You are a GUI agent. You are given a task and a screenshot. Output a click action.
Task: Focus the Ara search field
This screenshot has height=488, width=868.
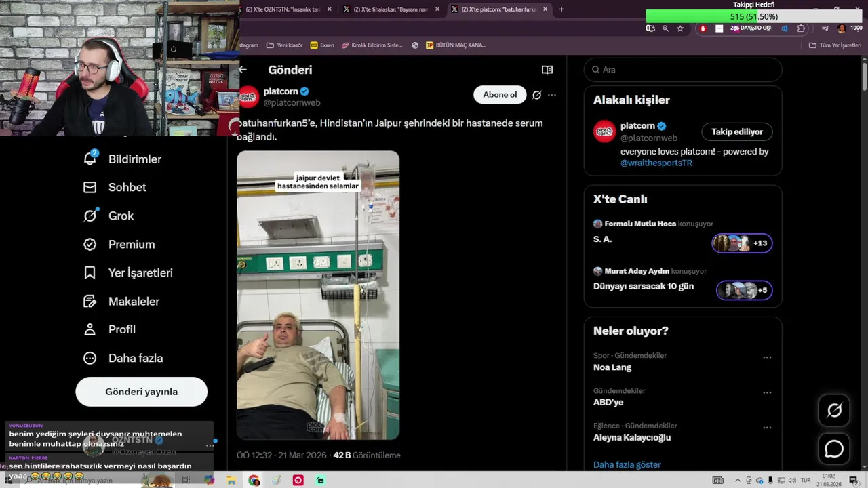coord(683,70)
